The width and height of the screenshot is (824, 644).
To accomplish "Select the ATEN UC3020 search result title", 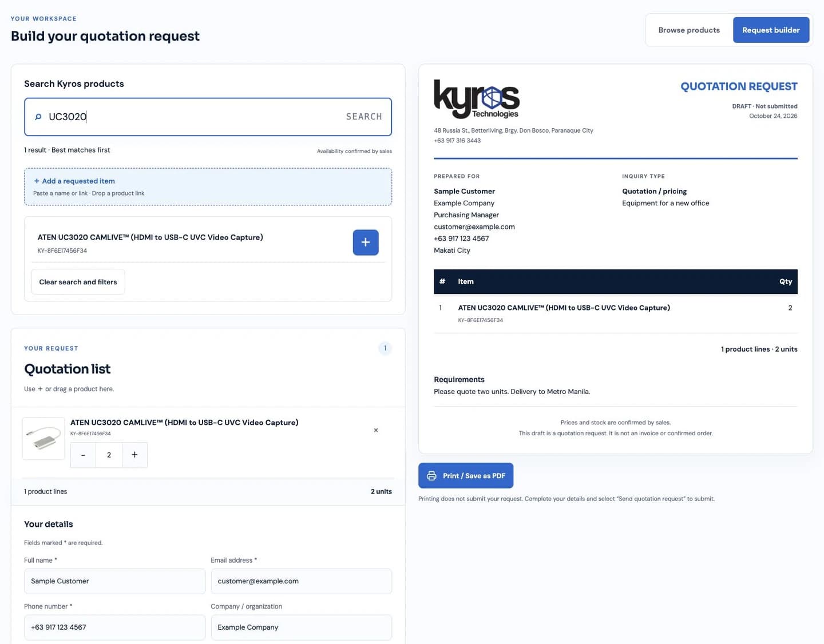I will click(x=150, y=237).
